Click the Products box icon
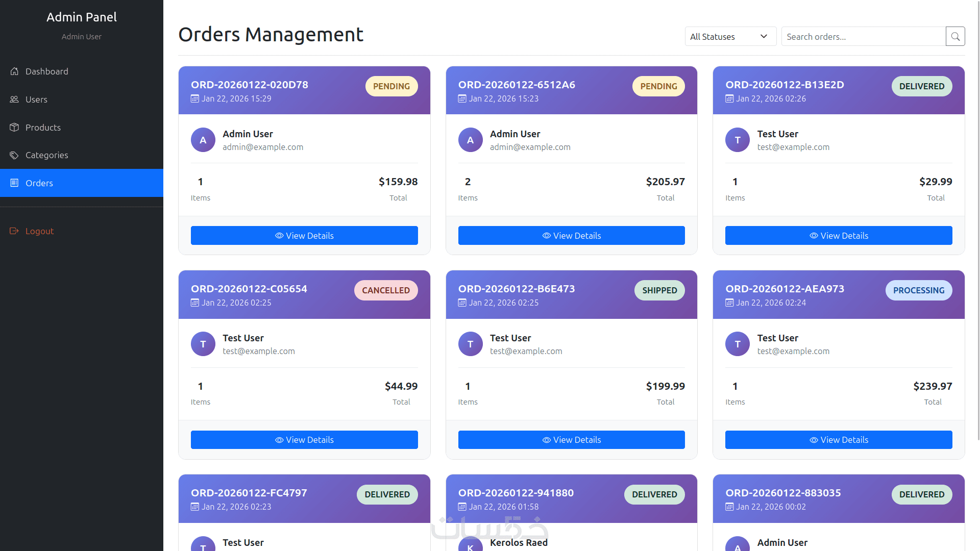This screenshot has height=551, width=980. [14, 128]
